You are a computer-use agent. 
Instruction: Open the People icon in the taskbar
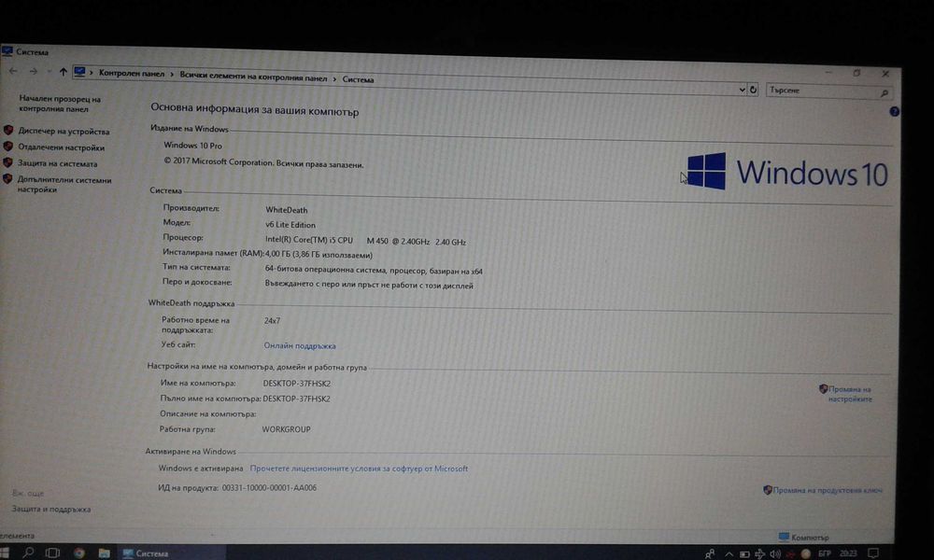pyautogui.click(x=709, y=553)
